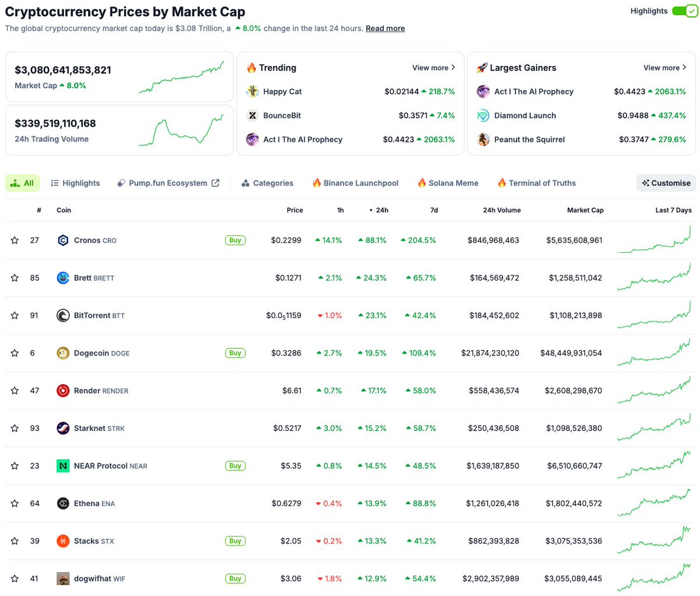The height and width of the screenshot is (596, 700).
Task: Click the Happy Cat coin icon
Action: tap(252, 92)
